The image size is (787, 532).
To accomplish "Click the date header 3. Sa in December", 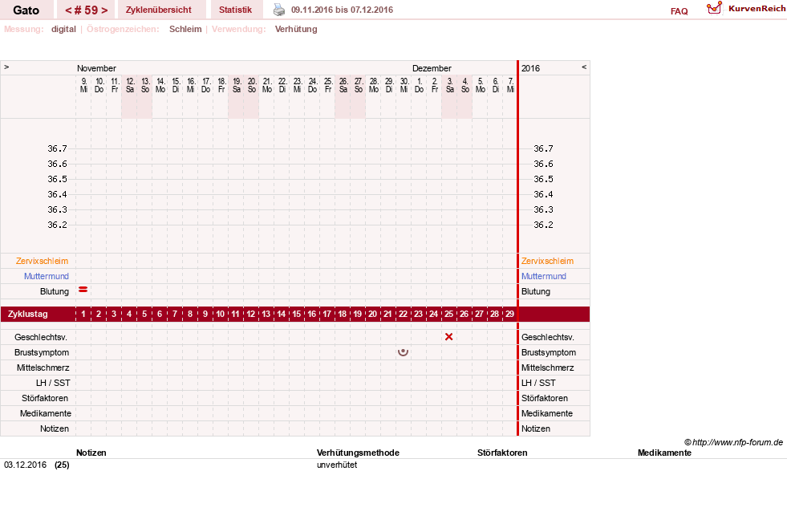I will (x=450, y=85).
